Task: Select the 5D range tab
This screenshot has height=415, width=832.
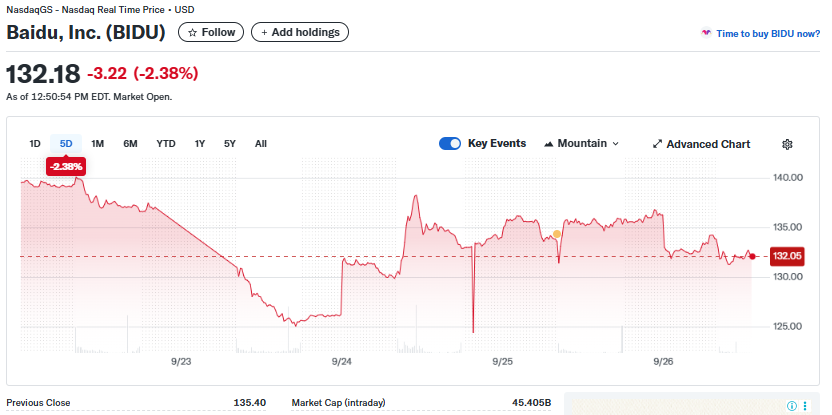Action: pos(66,144)
